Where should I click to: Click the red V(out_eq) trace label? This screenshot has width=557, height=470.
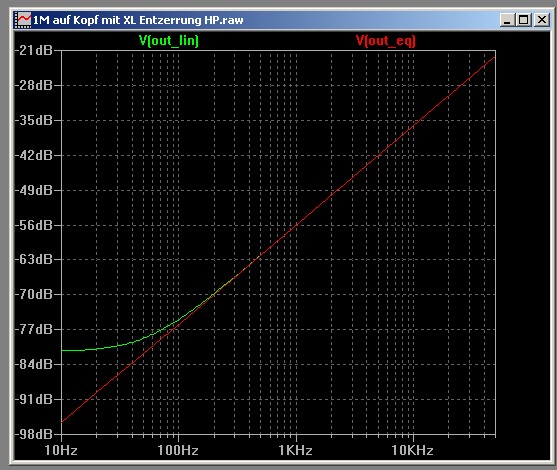(x=386, y=41)
